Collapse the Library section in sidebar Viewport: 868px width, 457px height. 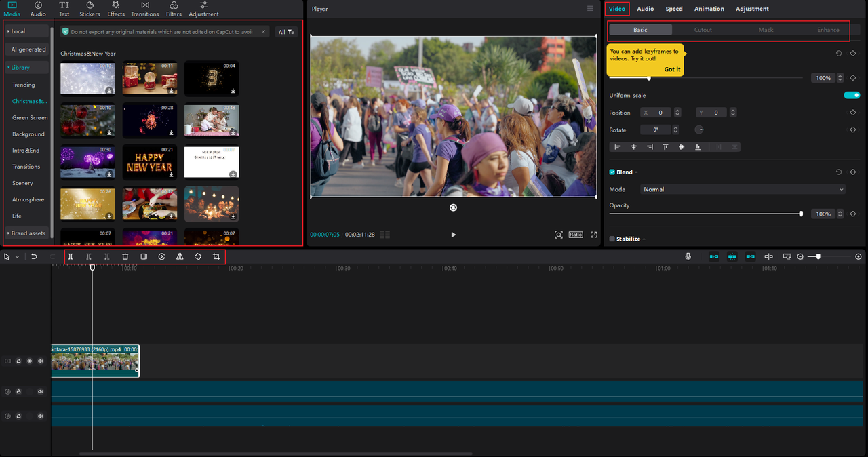pyautogui.click(x=9, y=68)
